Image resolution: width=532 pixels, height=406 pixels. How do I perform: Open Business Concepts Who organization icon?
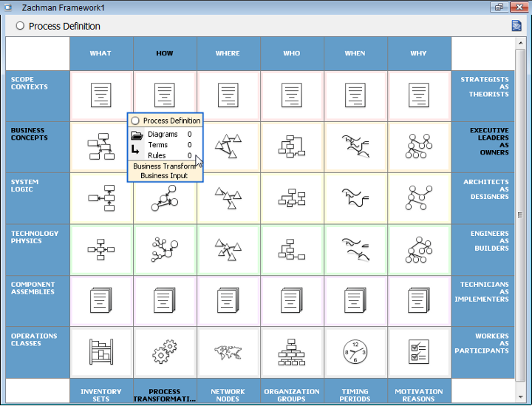(x=292, y=146)
